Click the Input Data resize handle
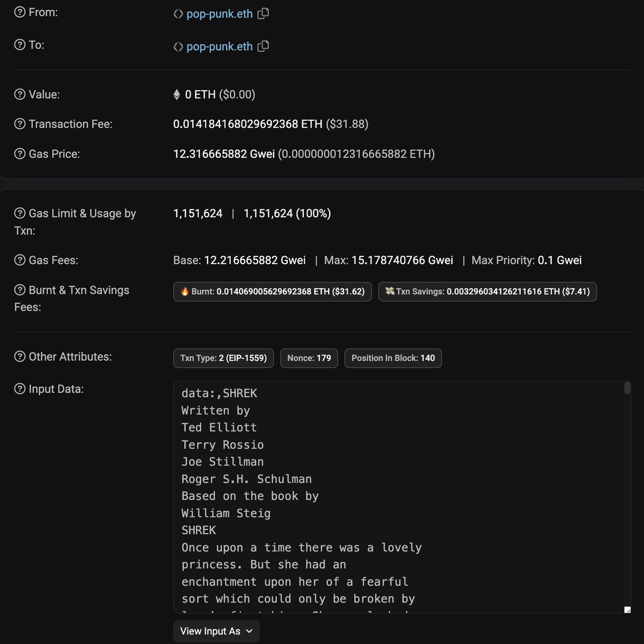 tap(627, 610)
